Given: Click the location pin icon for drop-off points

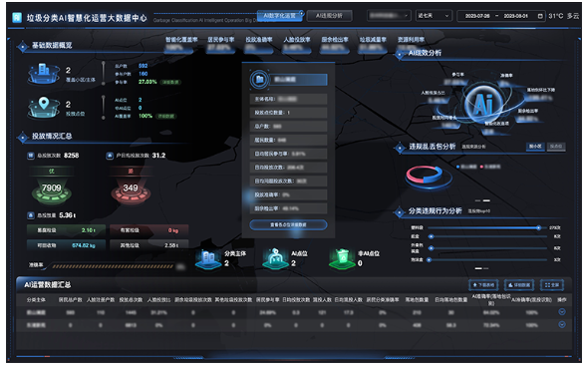Looking at the screenshot, I should 44,107.
